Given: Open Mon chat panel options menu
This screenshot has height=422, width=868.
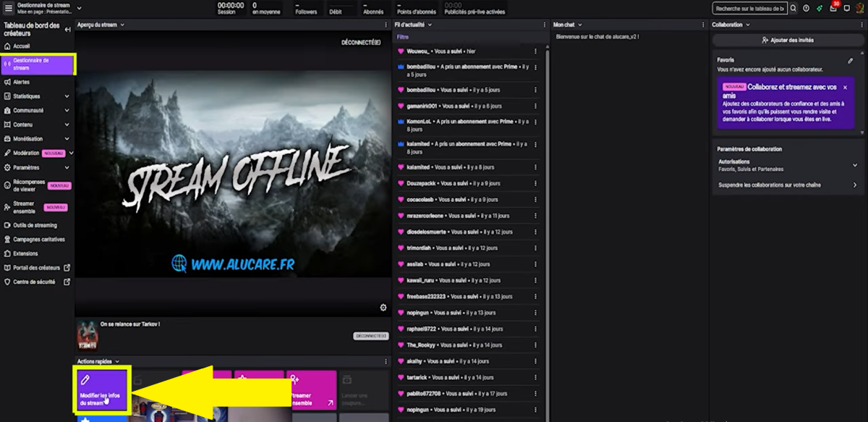Looking at the screenshot, I should 705,25.
